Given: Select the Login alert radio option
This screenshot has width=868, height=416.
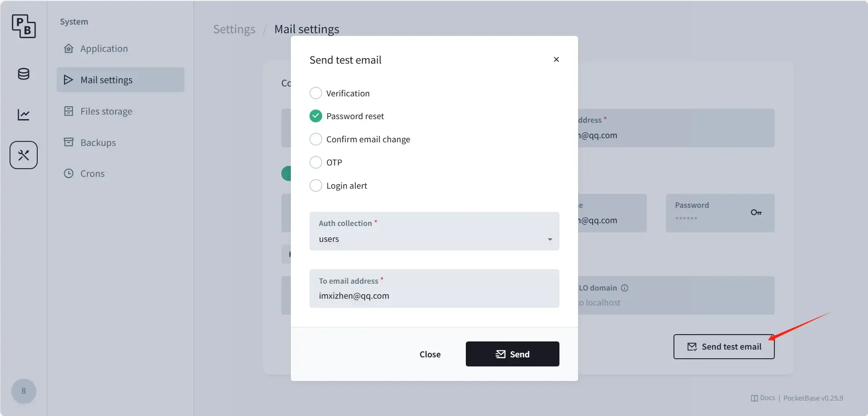Looking at the screenshot, I should 338,185.
